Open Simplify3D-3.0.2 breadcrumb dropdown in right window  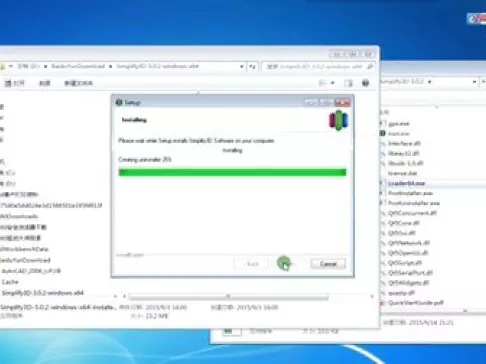point(430,82)
